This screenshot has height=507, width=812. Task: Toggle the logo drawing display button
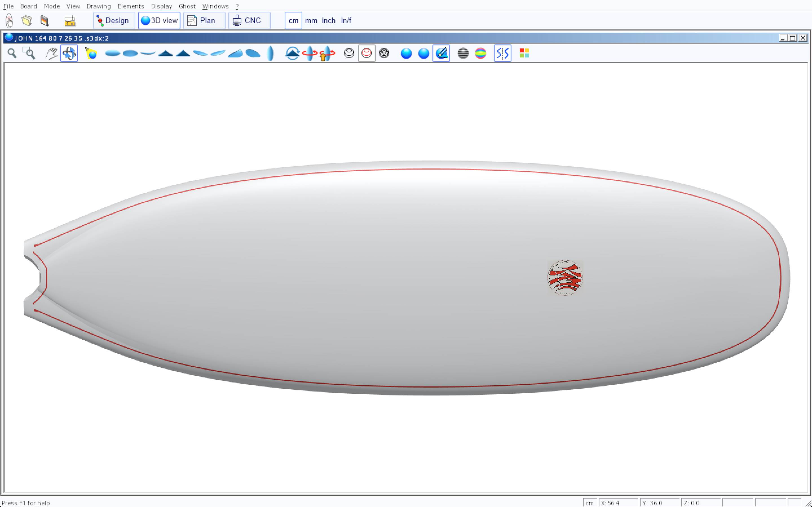click(x=441, y=53)
